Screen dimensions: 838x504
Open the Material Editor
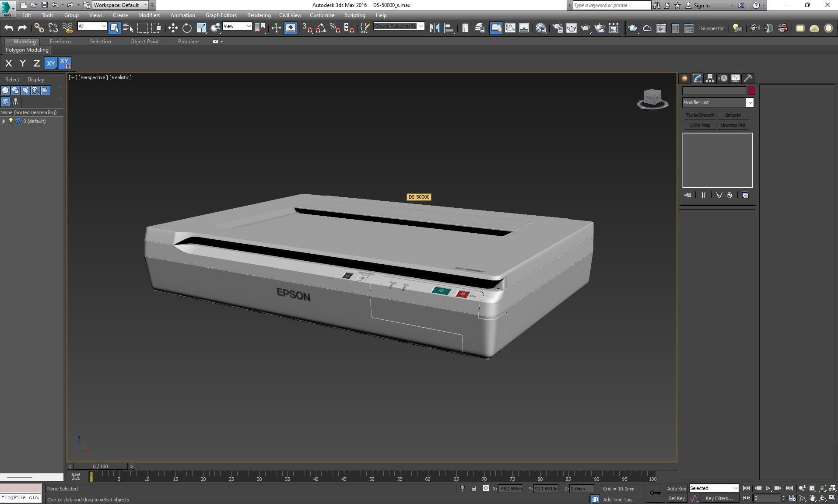click(541, 28)
